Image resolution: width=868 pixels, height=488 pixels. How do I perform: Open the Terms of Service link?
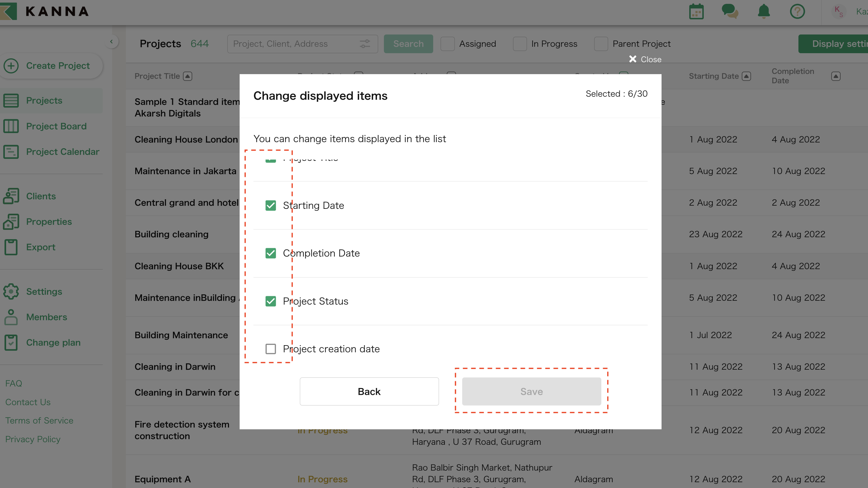point(39,420)
